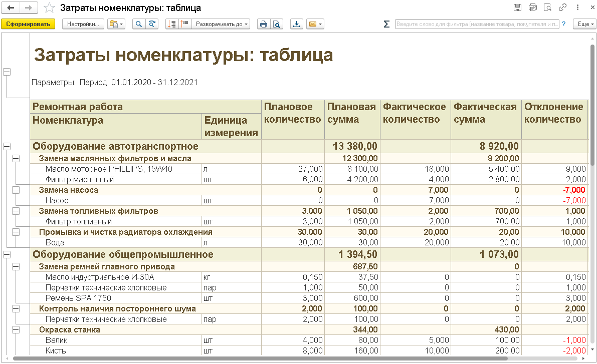The height and width of the screenshot is (364, 597).
Task: Open the Разворачивать до dropdown
Action: [221, 24]
